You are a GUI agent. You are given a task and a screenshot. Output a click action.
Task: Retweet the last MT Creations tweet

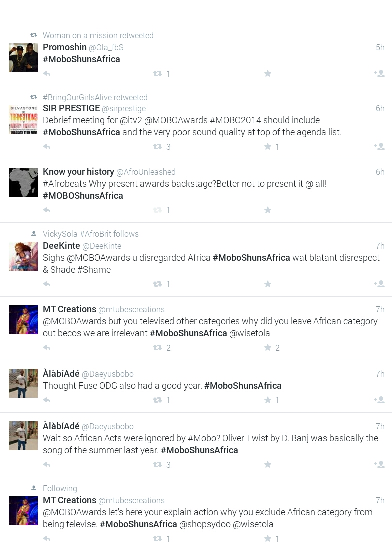(x=158, y=538)
